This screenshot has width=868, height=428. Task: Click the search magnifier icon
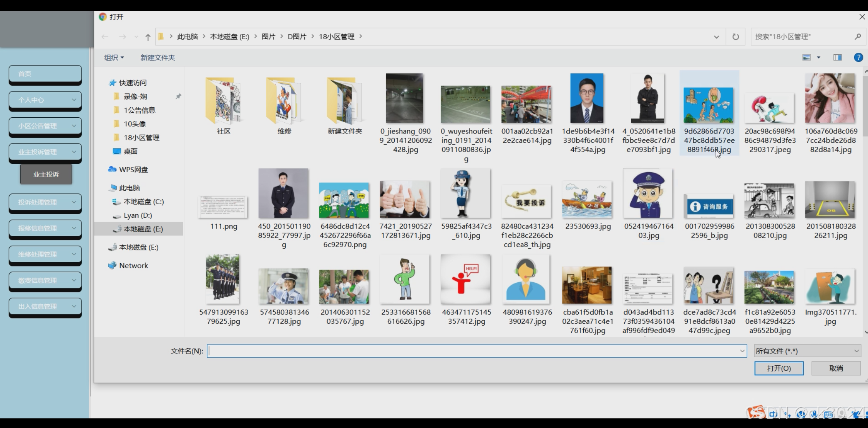(858, 37)
